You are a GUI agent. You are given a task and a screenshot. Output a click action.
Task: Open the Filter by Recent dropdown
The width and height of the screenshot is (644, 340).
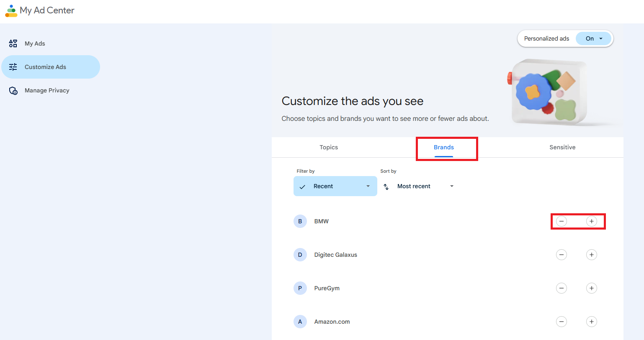tap(335, 186)
